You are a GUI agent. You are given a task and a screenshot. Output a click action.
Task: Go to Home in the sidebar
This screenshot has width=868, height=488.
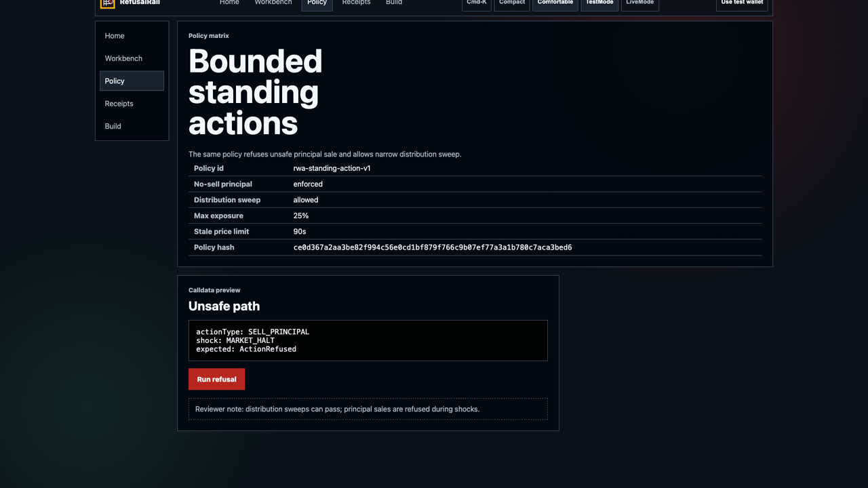[132, 36]
